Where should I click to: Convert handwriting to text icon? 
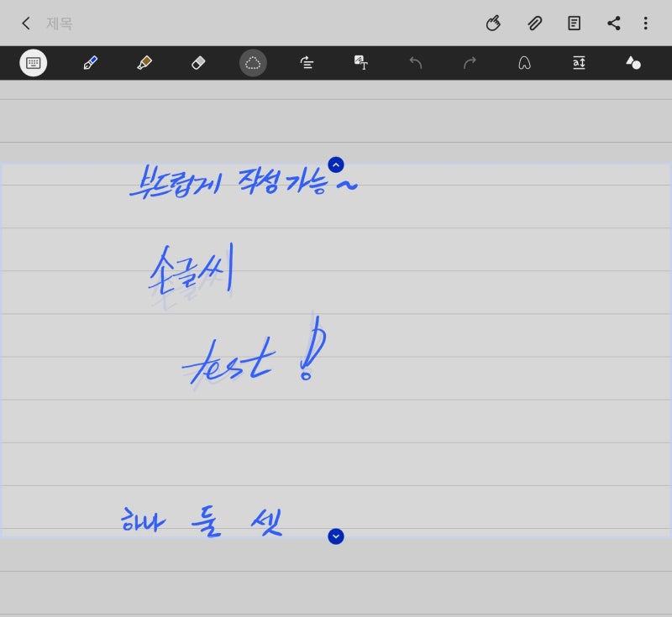(361, 63)
